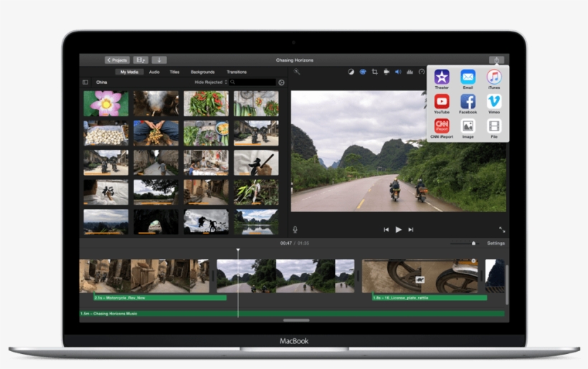Switch to the My Media tab
Image resolution: width=588 pixels, height=369 pixels.
129,72
